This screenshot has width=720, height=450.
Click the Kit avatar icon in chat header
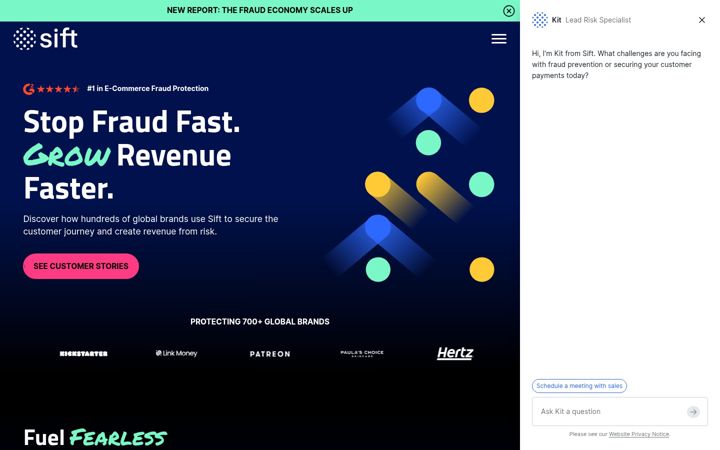click(540, 20)
